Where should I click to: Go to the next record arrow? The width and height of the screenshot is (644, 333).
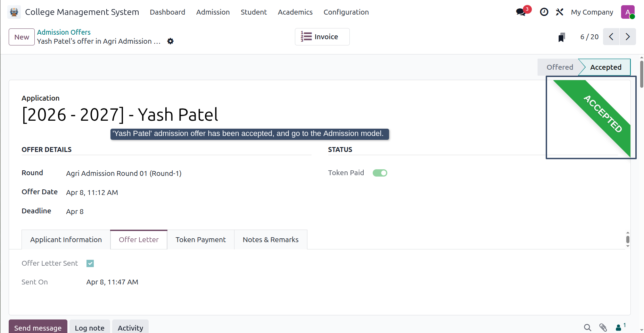[628, 37]
